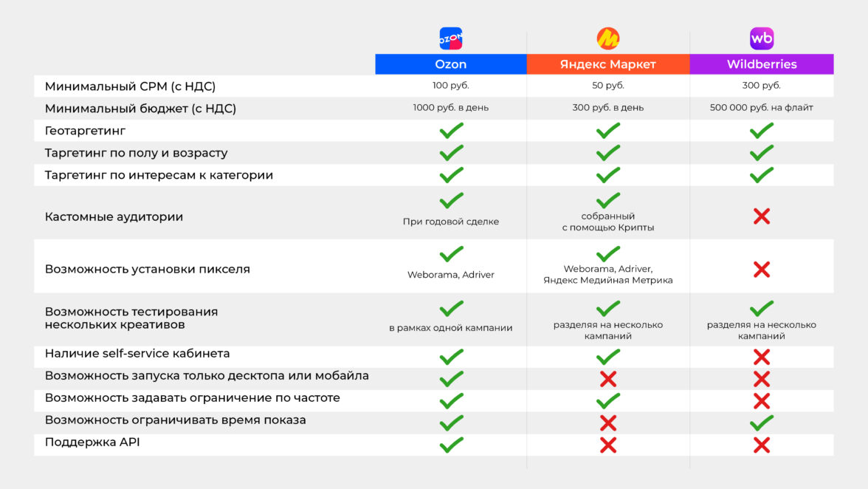The width and height of the screenshot is (868, 489).
Task: Click Wildberries red cross for self-service кабинета
Action: click(762, 358)
